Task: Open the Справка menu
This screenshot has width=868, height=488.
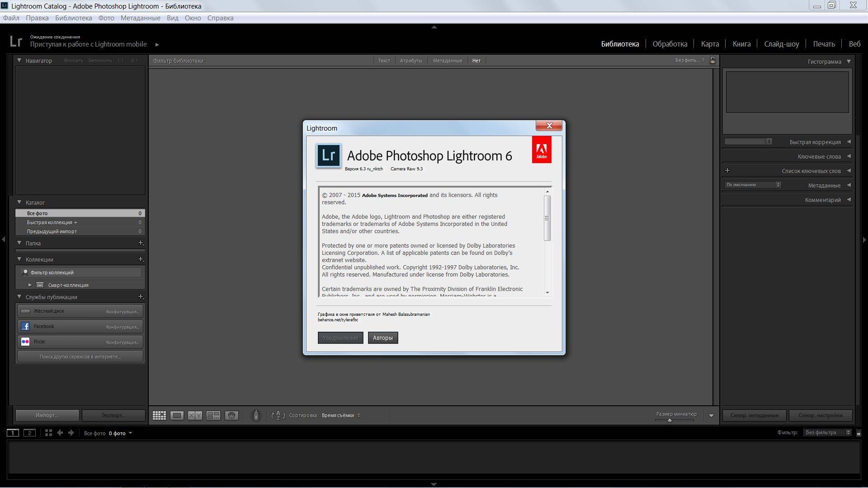Action: pyautogui.click(x=220, y=18)
